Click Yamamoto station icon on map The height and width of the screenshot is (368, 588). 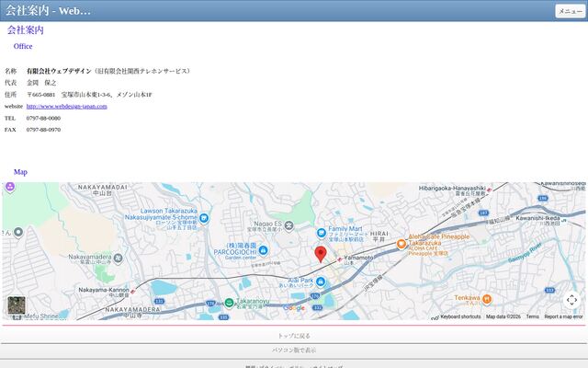(340, 259)
